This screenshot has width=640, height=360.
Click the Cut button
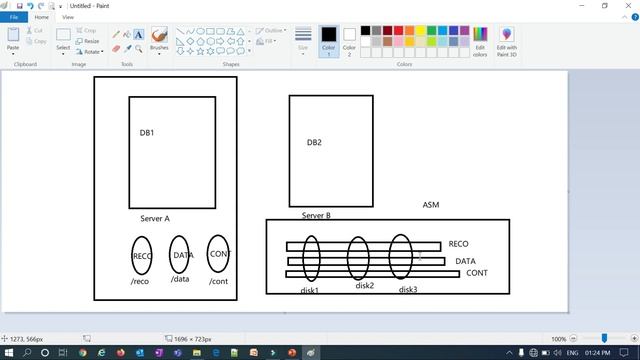(35, 31)
